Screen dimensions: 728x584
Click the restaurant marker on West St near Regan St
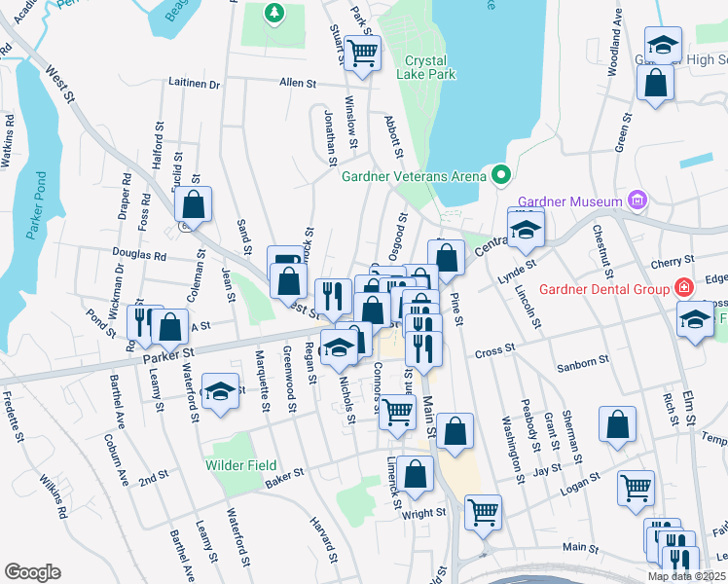[x=334, y=298]
